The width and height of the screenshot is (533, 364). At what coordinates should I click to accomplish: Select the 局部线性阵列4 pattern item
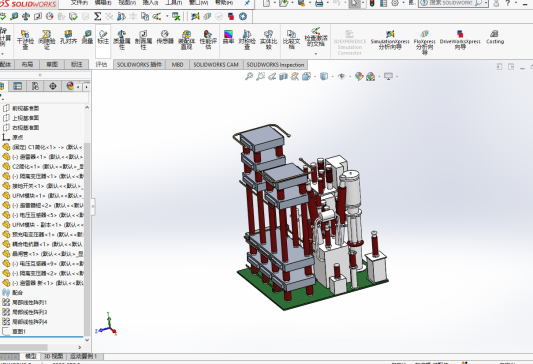click(x=24, y=322)
